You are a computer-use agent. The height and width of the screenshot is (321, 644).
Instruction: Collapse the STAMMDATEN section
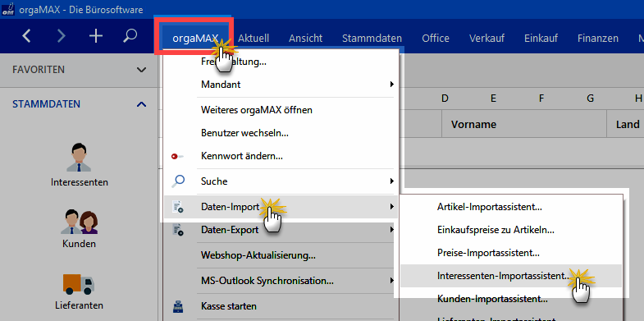pyautogui.click(x=141, y=104)
